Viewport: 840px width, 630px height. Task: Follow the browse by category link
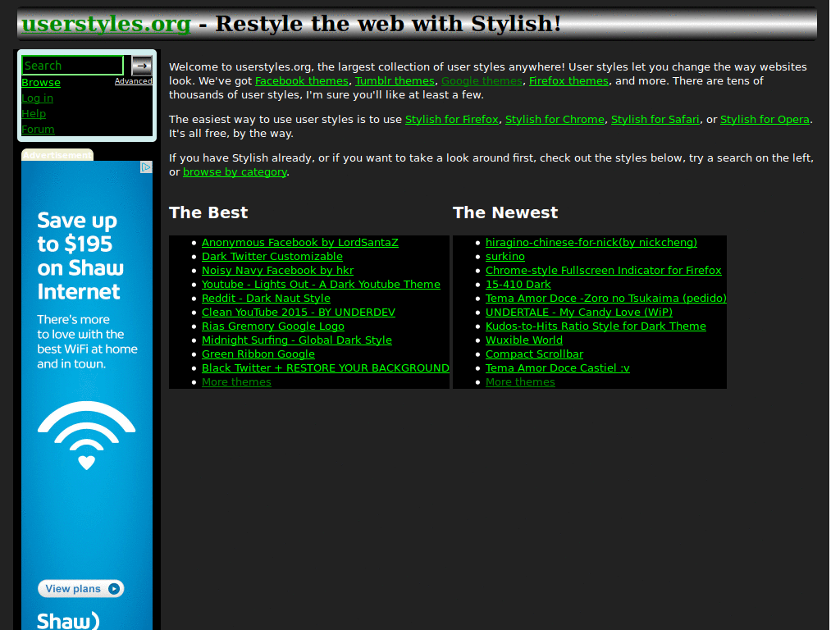pos(235,172)
